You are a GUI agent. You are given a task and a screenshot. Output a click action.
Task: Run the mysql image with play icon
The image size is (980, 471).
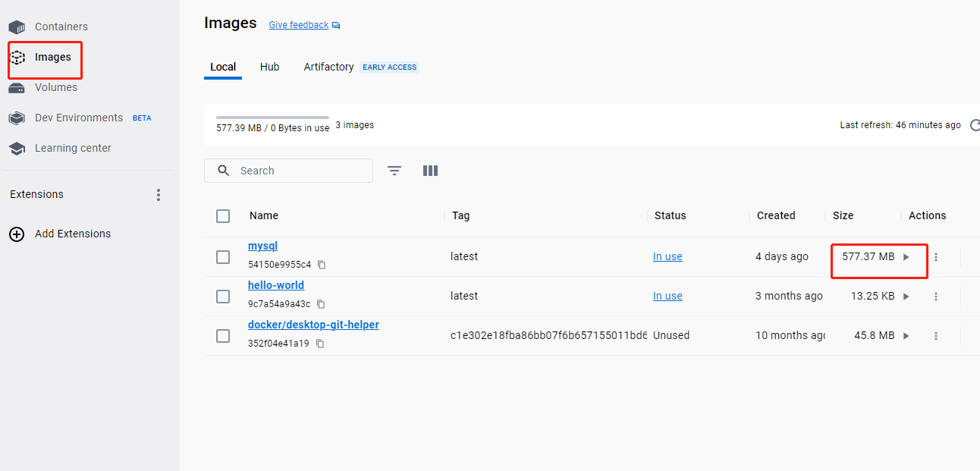[x=906, y=257]
